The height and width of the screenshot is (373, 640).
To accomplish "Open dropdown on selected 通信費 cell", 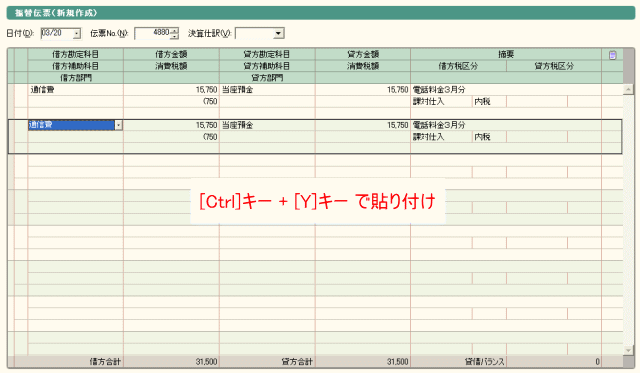I will pos(118,125).
